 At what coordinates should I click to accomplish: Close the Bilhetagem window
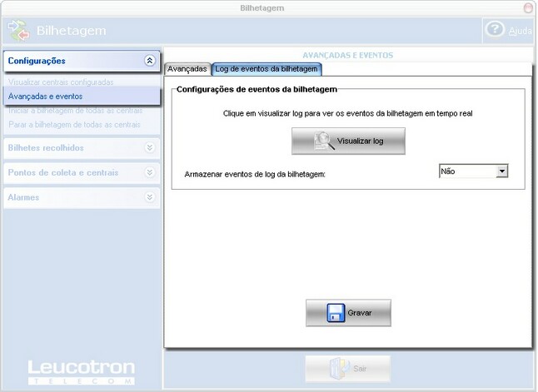(528, 7)
